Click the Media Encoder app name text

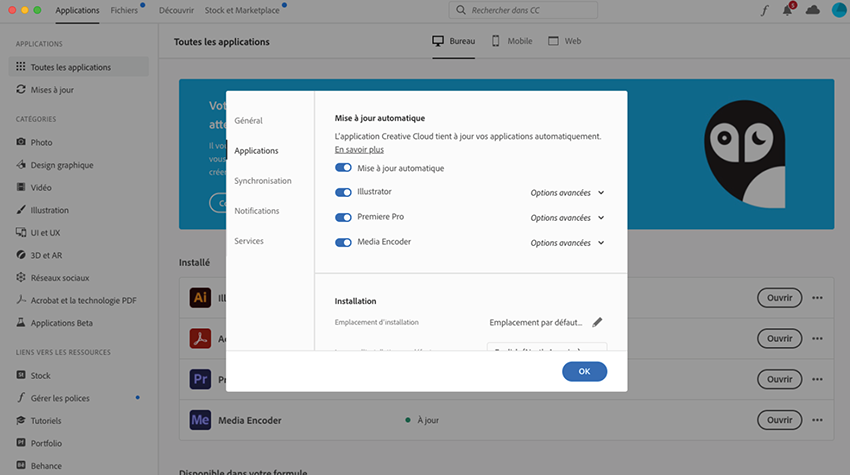point(250,420)
